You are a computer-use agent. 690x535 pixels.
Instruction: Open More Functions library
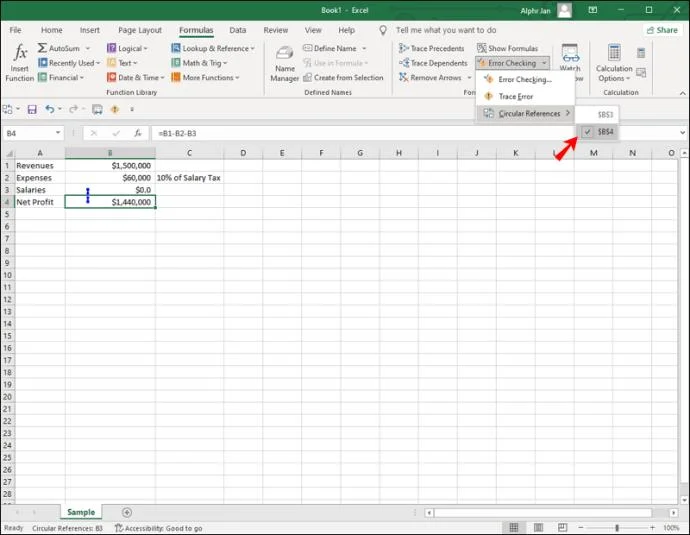coord(206,77)
